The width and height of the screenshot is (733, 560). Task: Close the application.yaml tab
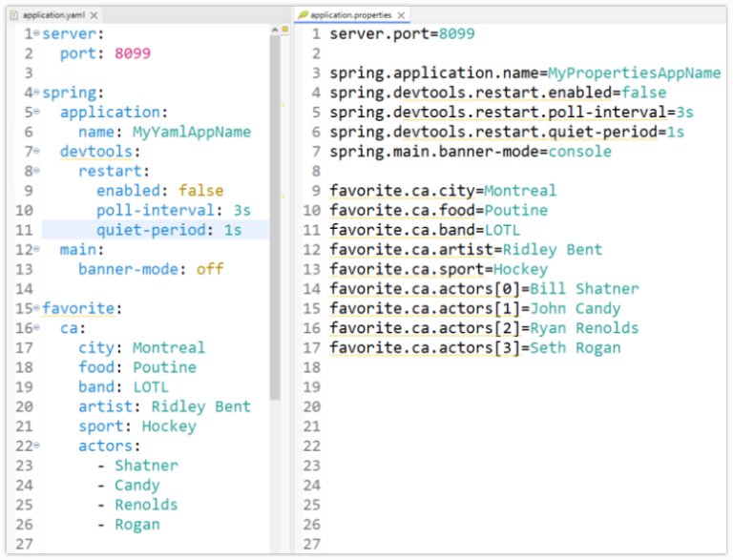tap(94, 16)
